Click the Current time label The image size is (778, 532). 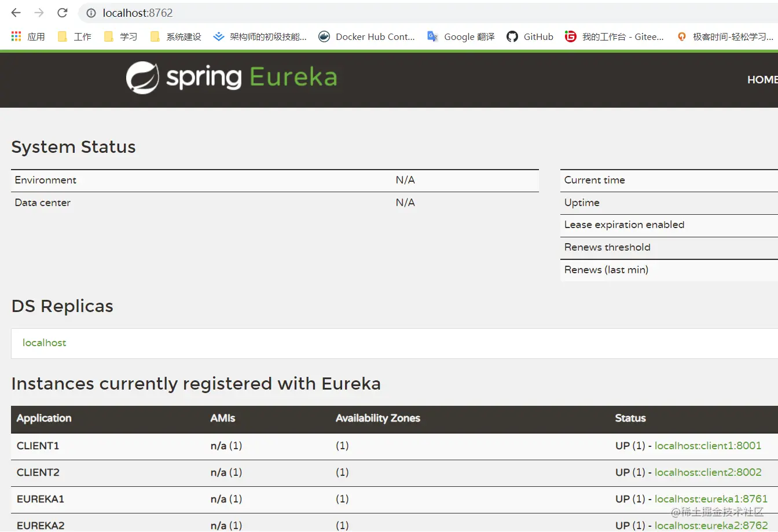pyautogui.click(x=594, y=180)
